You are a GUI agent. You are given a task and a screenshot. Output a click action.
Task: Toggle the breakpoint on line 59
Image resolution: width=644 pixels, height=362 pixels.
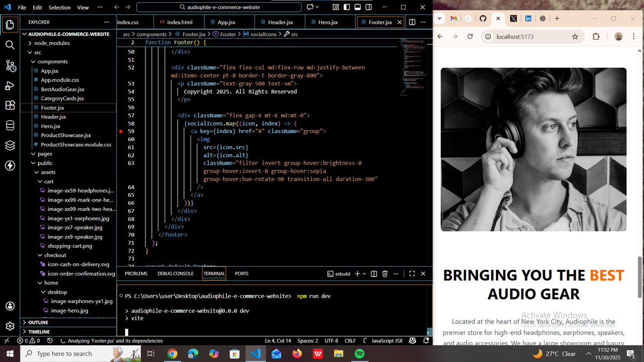pos(120,131)
